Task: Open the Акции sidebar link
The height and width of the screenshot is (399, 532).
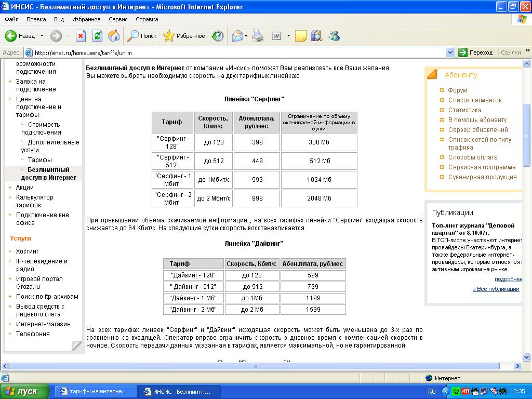Action: point(24,187)
